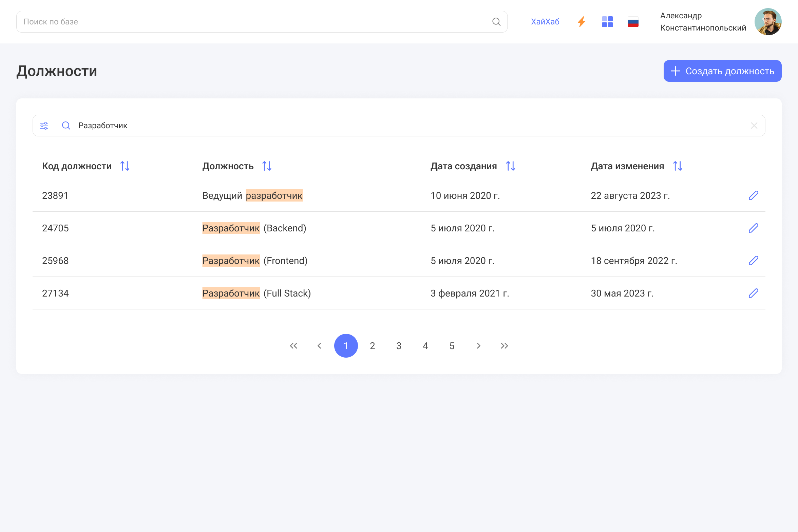The height and width of the screenshot is (532, 798).
Task: Open the filter settings icon
Action: coord(44,126)
